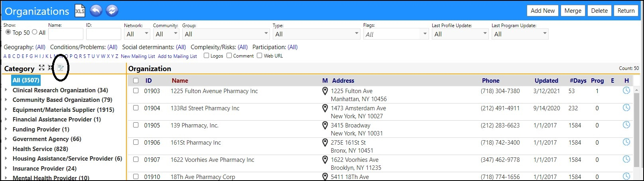Click the Return button

tap(626, 11)
